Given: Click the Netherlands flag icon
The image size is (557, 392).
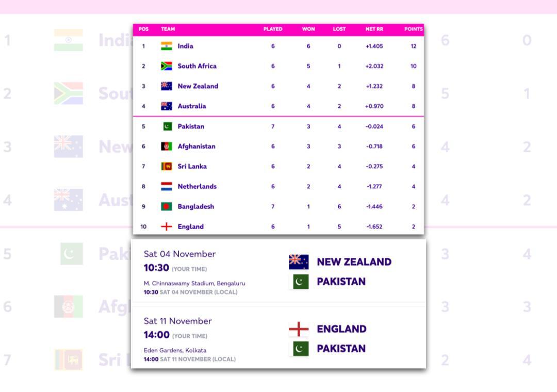Looking at the screenshot, I should [166, 186].
